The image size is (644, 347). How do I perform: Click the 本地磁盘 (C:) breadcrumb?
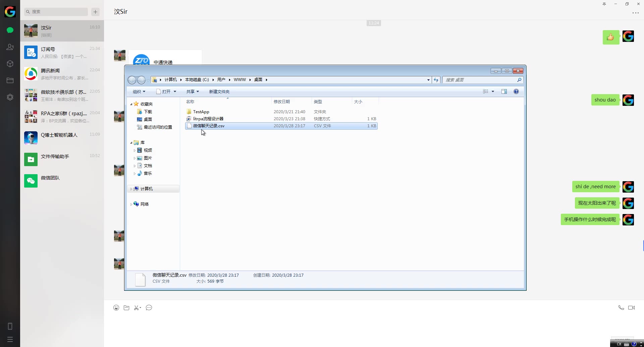tap(197, 80)
